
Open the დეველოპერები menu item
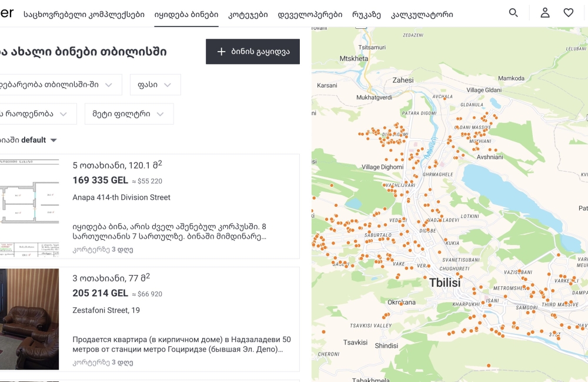tap(309, 14)
